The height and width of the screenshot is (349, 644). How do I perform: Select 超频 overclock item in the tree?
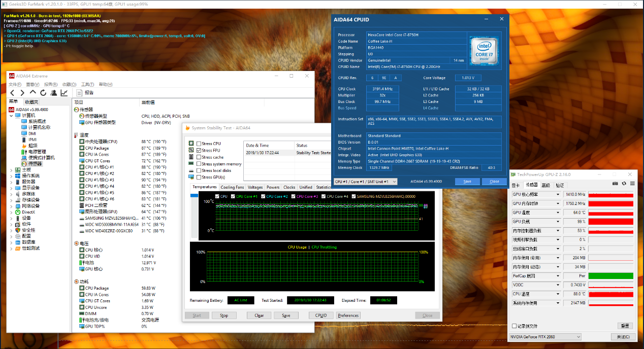click(x=33, y=146)
